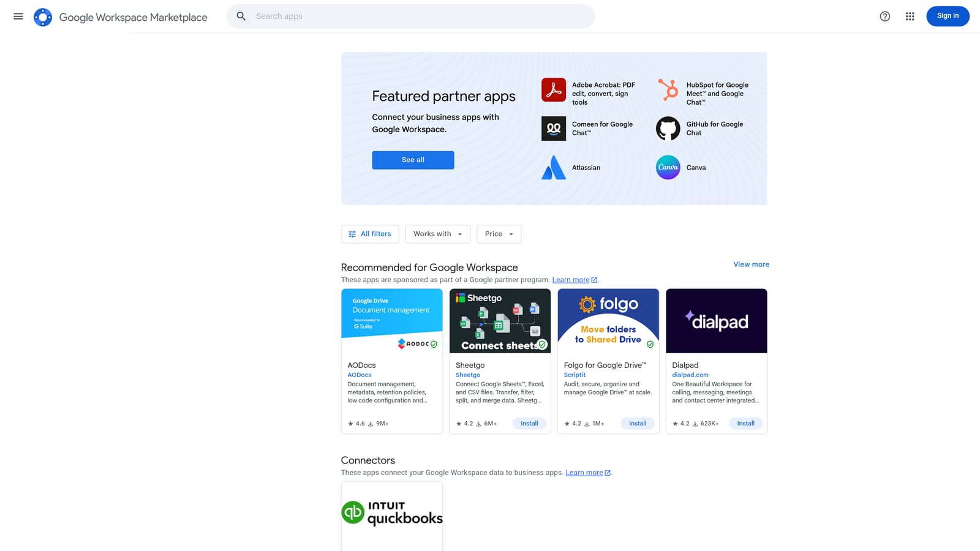Screen dimensions: 980x551
Task: Click the AODocs verified shield badge
Action: click(434, 344)
